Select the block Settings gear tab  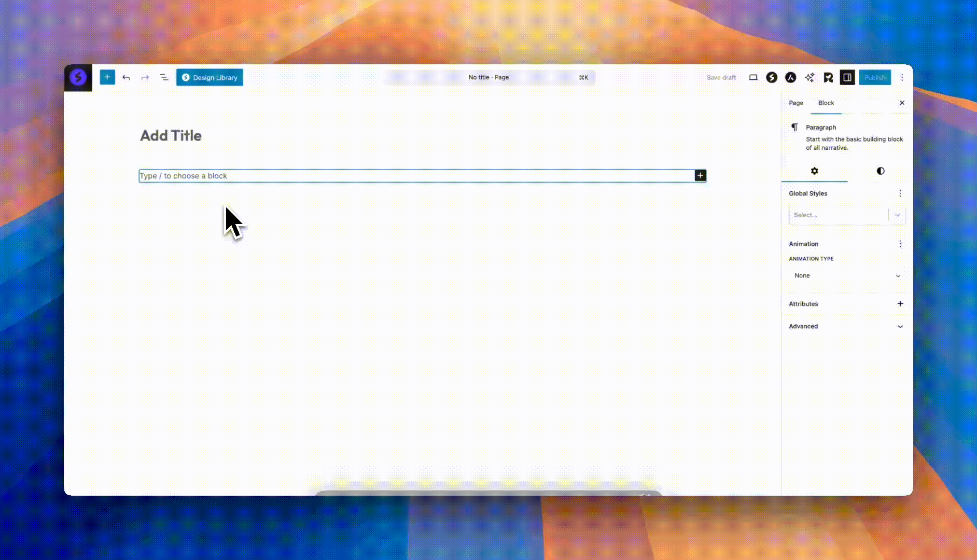click(814, 171)
